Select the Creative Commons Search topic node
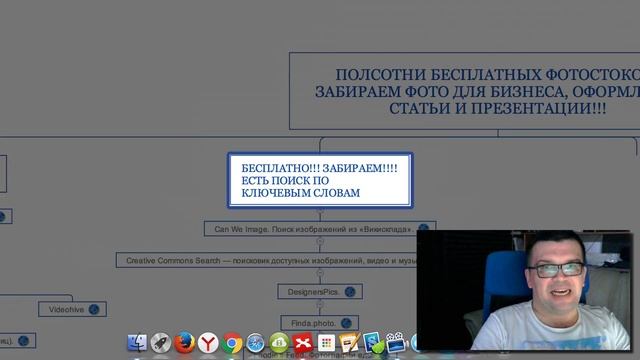This screenshot has width=640, height=360. point(267,260)
